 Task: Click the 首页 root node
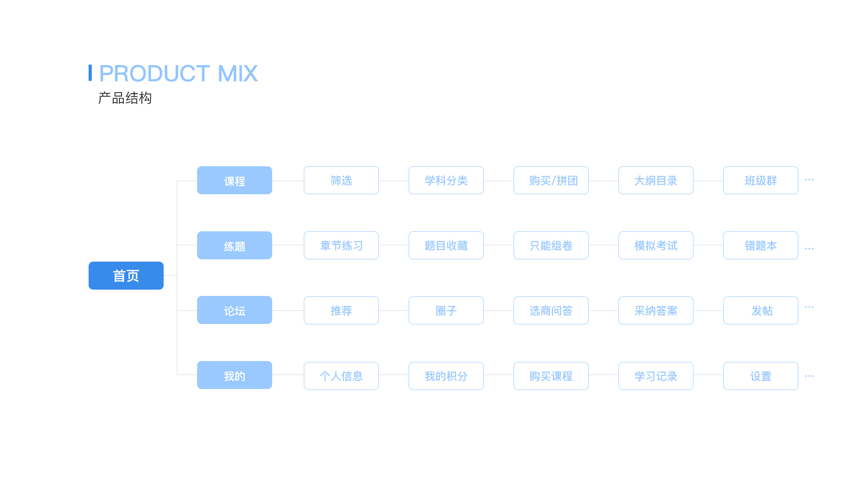[126, 276]
